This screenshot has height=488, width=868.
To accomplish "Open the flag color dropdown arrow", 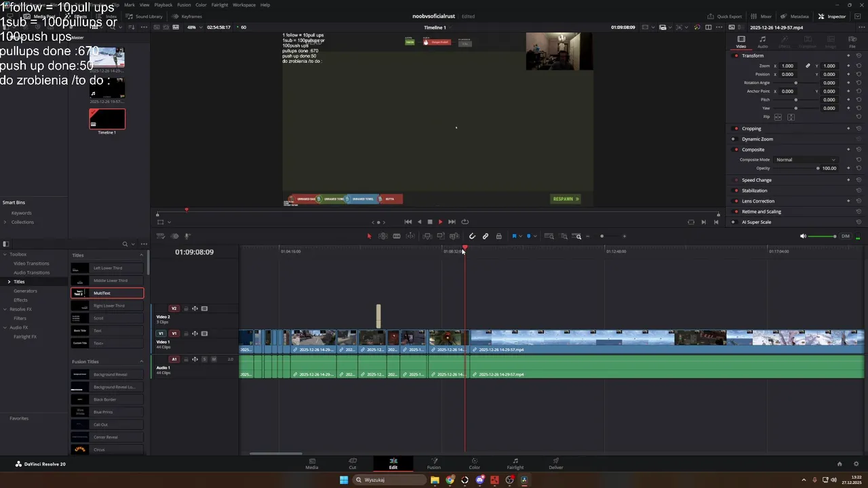I will tap(520, 236).
